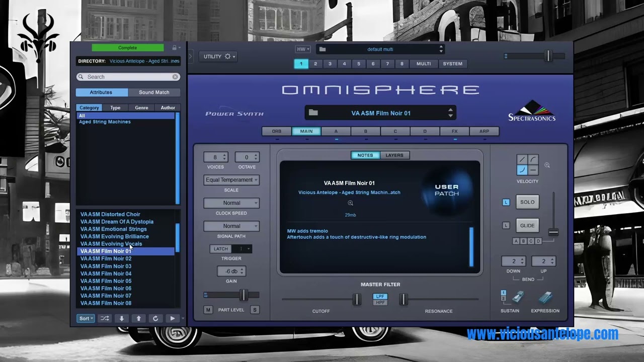Switch to the FX tab
This screenshot has width=644, height=362.
454,131
